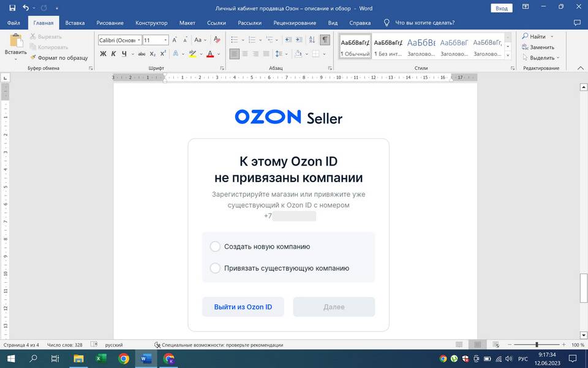This screenshot has height=368, width=588.
Task: Toggle italic formatting with К button
Action: (x=113, y=54)
